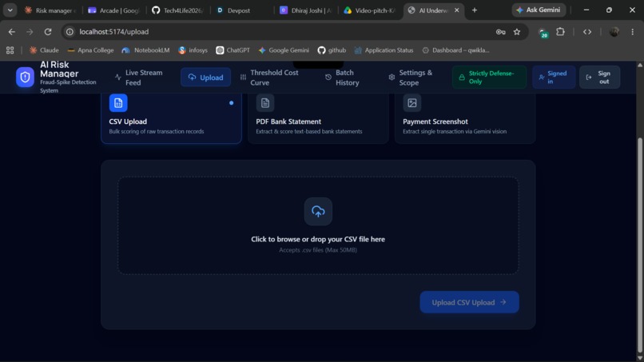Open the Chrome profile avatar
Viewport: 644px width, 362px height.
(x=614, y=32)
